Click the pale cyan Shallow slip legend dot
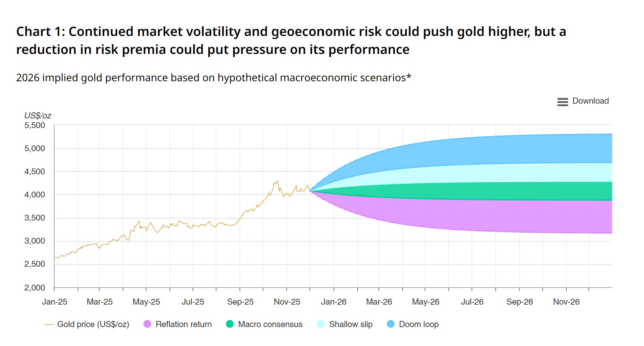The height and width of the screenshot is (346, 644). 321,324
